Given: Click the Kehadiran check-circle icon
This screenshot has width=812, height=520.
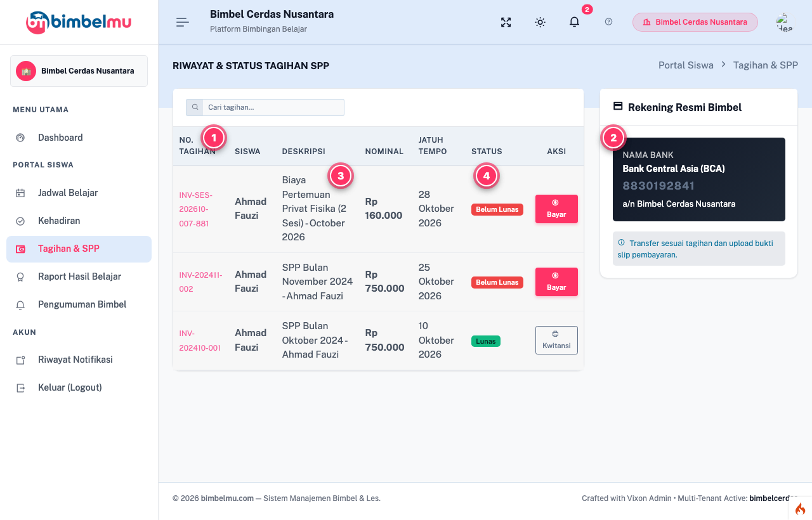Looking at the screenshot, I should (20, 221).
